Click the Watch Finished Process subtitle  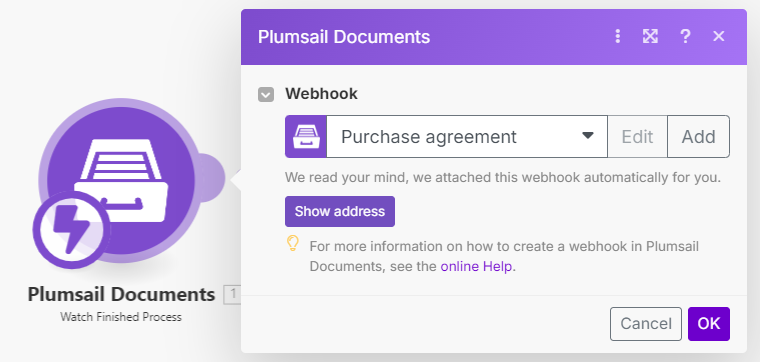tap(121, 317)
